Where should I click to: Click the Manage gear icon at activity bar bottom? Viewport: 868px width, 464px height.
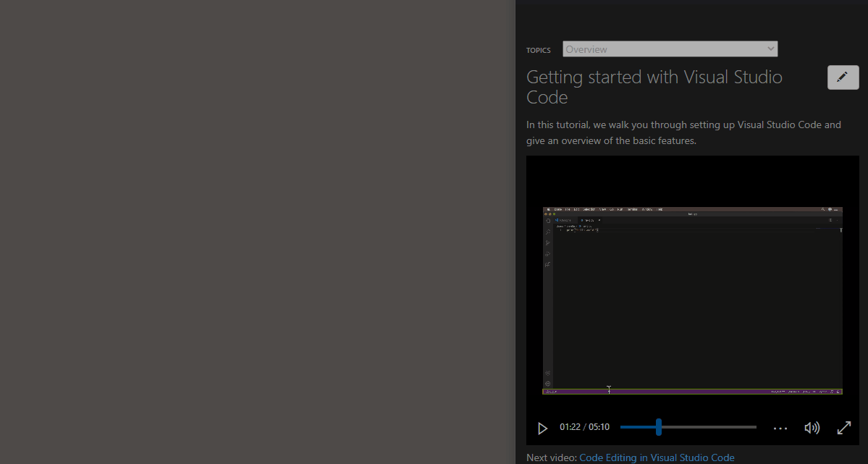pyautogui.click(x=547, y=384)
